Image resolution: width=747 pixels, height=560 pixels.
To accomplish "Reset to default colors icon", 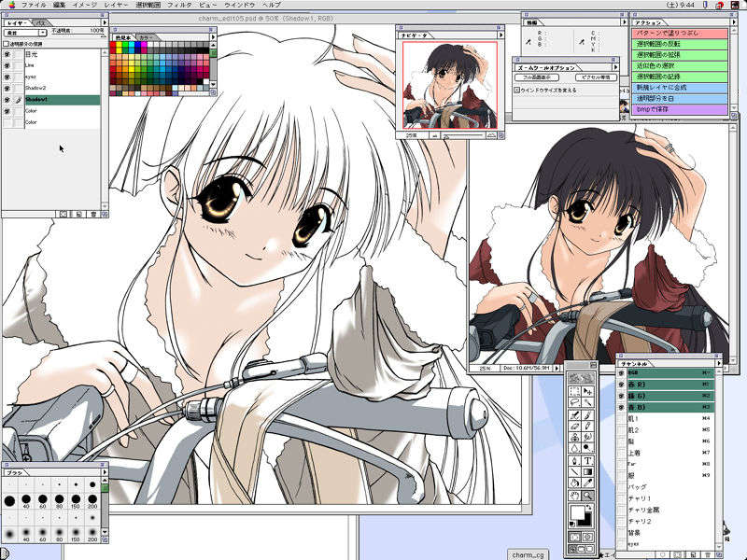I will [x=572, y=524].
